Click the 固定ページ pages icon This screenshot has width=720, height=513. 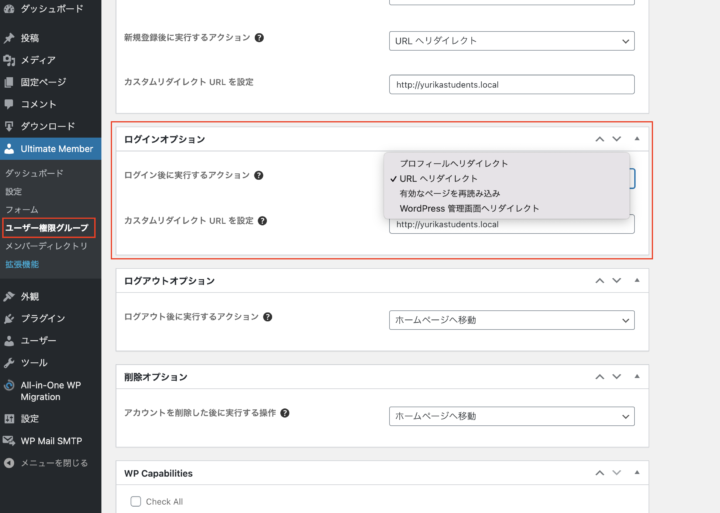click(9, 82)
